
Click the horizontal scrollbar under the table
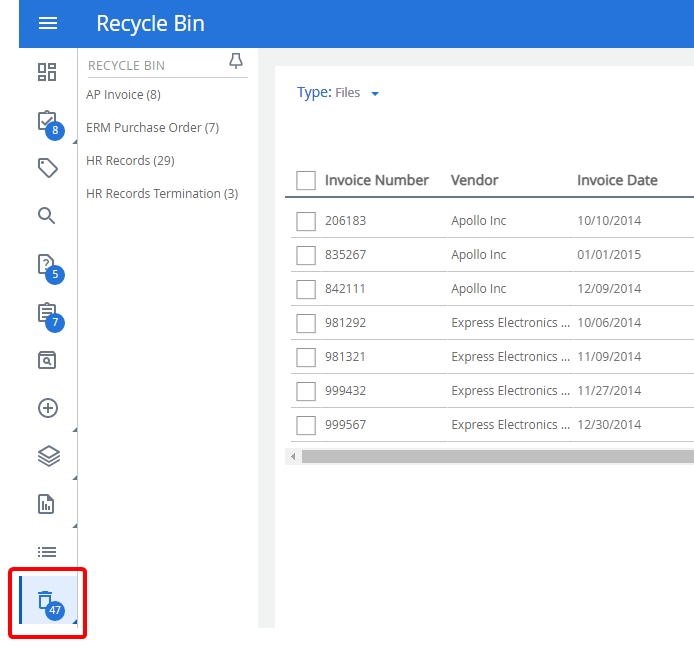tap(495, 456)
